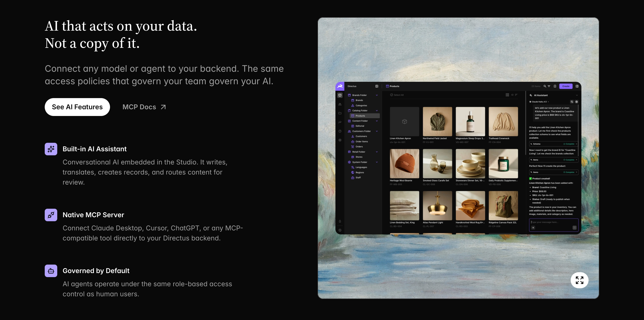Image resolution: width=644 pixels, height=320 pixels.
Task: Collapse the AI Assistant panel chevron
Action: click(577, 95)
